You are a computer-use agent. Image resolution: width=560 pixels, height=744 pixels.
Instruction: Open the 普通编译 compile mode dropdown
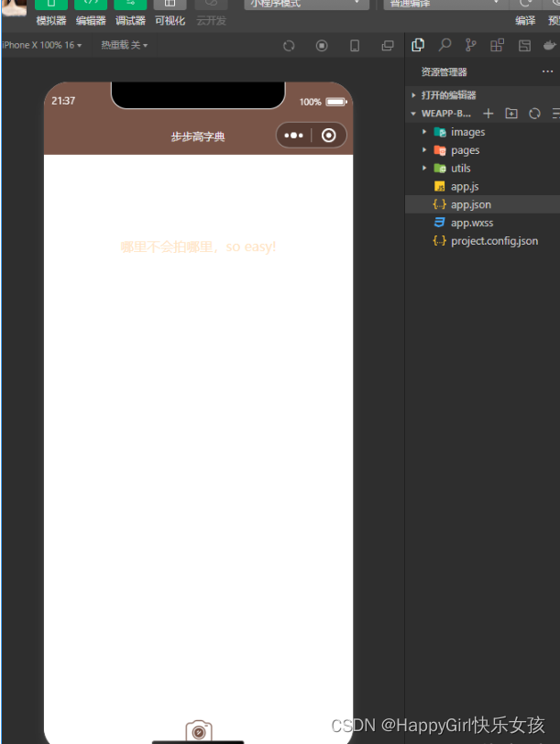coord(445,5)
